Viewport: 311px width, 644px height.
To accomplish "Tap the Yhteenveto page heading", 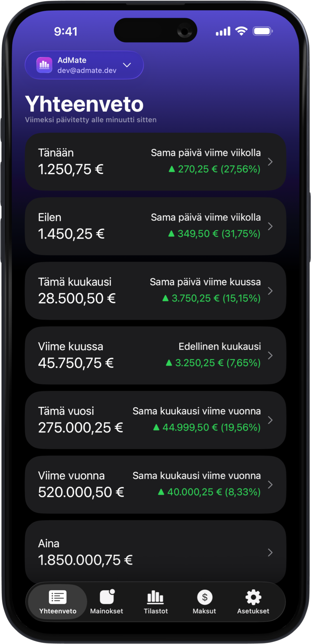I will [84, 104].
